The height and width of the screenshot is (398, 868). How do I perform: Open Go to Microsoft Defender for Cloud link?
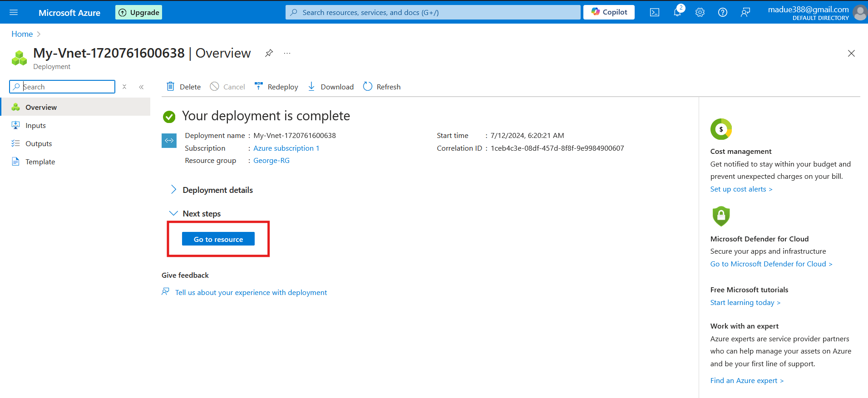pos(771,264)
